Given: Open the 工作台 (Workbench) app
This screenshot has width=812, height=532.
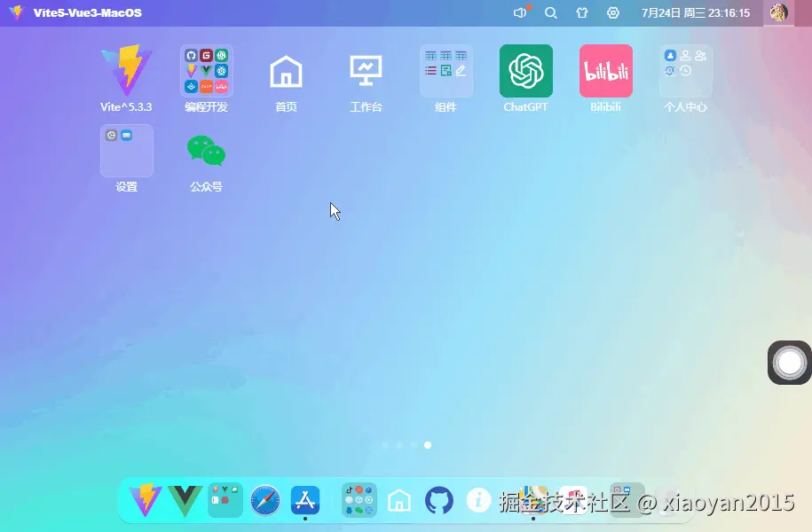Looking at the screenshot, I should [x=366, y=70].
